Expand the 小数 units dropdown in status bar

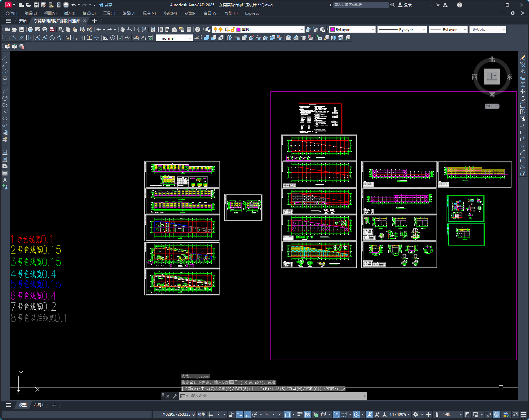coord(461,414)
